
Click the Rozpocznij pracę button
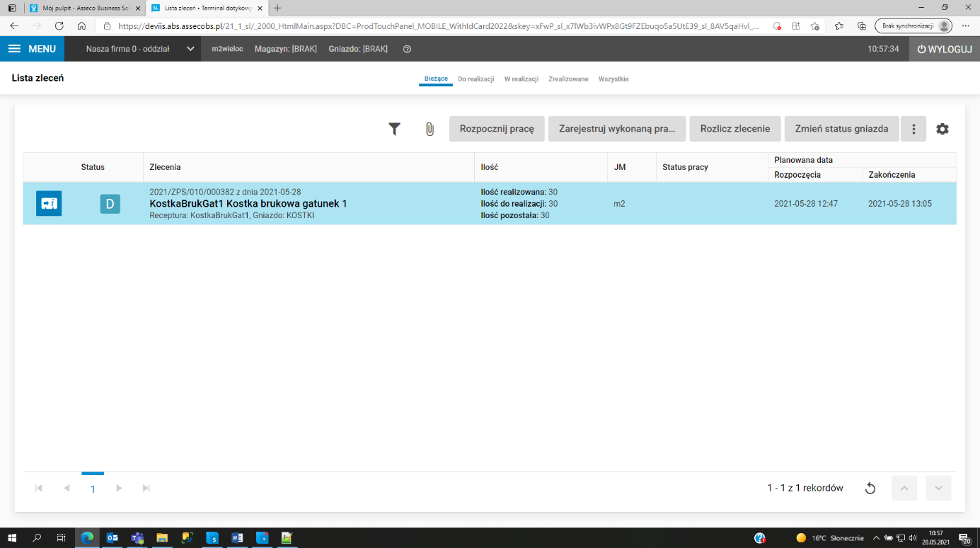click(x=497, y=129)
